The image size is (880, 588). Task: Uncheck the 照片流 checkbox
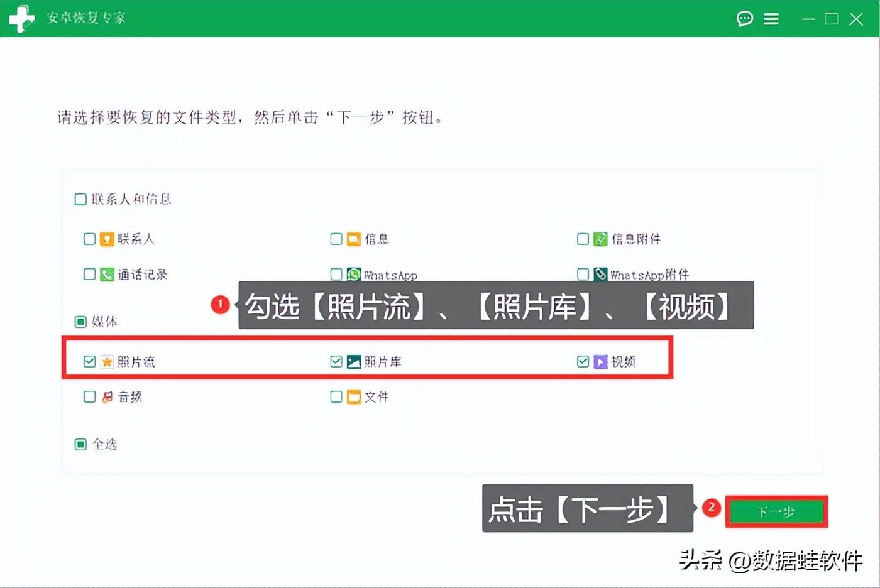click(89, 362)
